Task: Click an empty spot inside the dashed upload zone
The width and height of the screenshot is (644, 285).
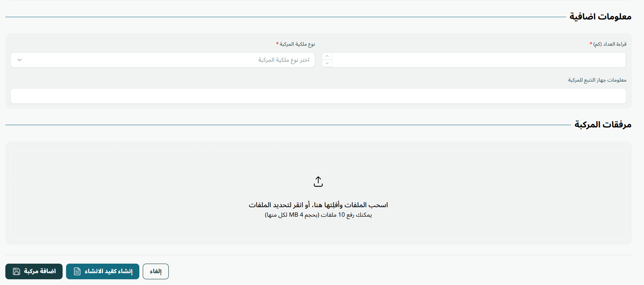Action: [115, 191]
